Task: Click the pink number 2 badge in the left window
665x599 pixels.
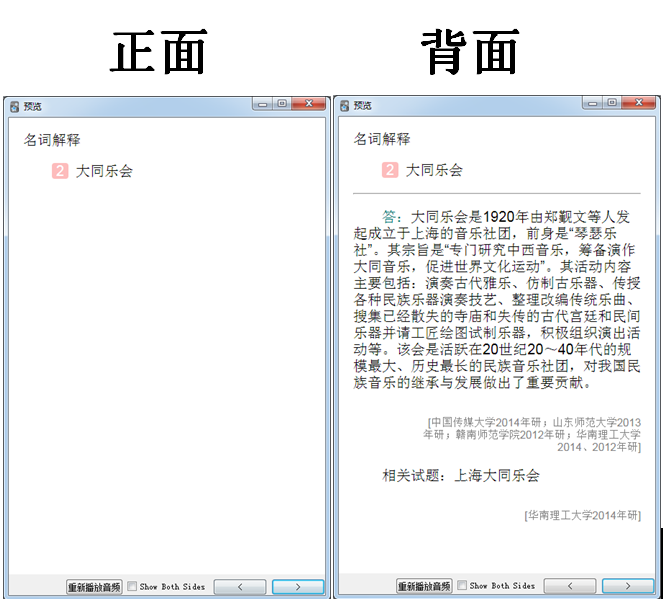Action: 60,171
